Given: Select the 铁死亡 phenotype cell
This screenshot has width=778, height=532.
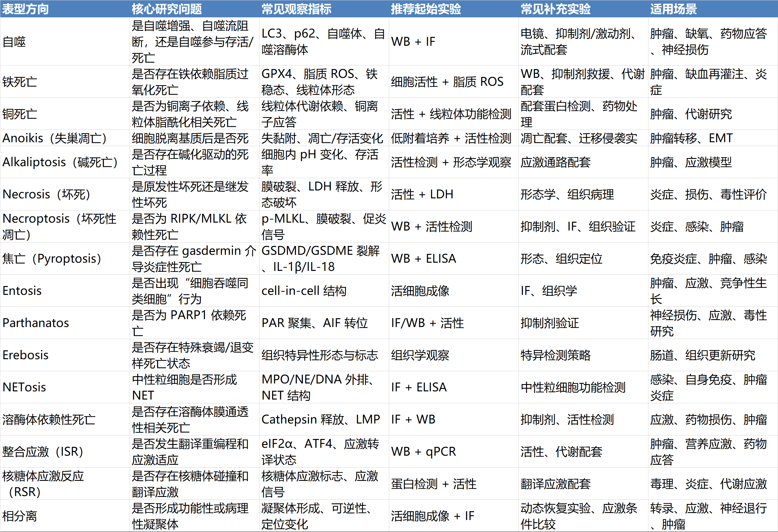Looking at the screenshot, I should click(x=20, y=82).
